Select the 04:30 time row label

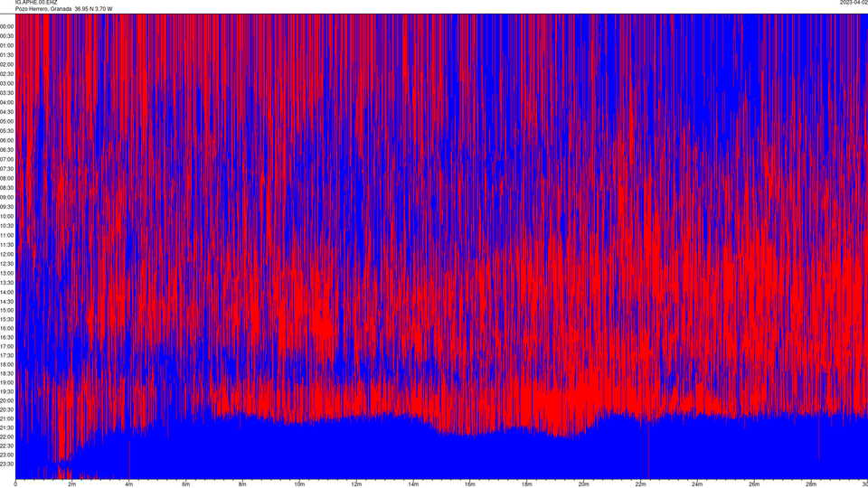(x=6, y=112)
